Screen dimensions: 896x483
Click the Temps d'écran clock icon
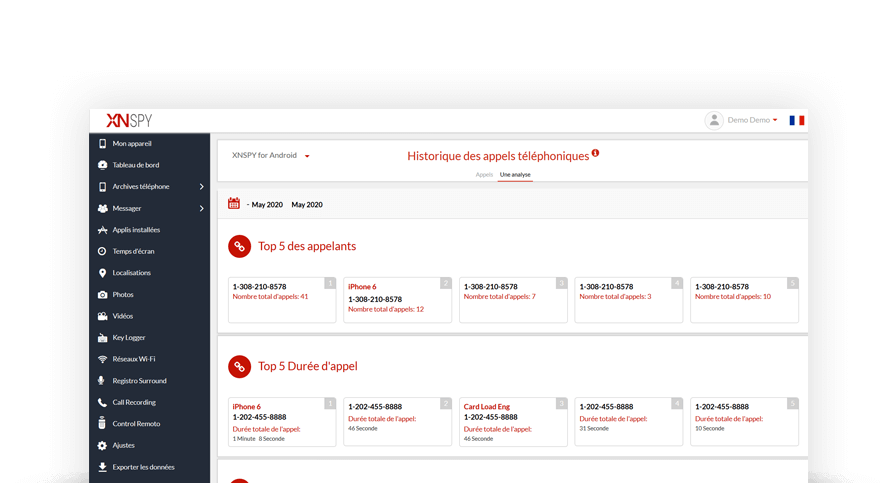(102, 251)
